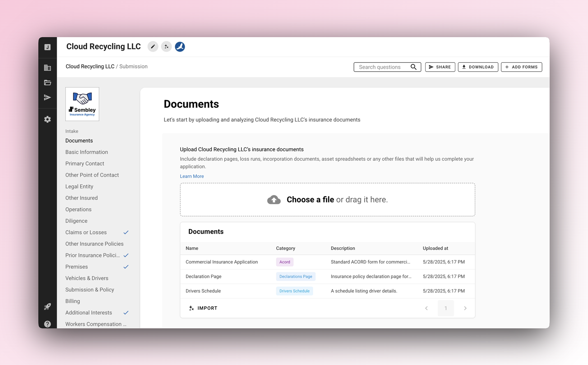Click the Learn More link
Image resolution: width=588 pixels, height=365 pixels.
(x=192, y=176)
